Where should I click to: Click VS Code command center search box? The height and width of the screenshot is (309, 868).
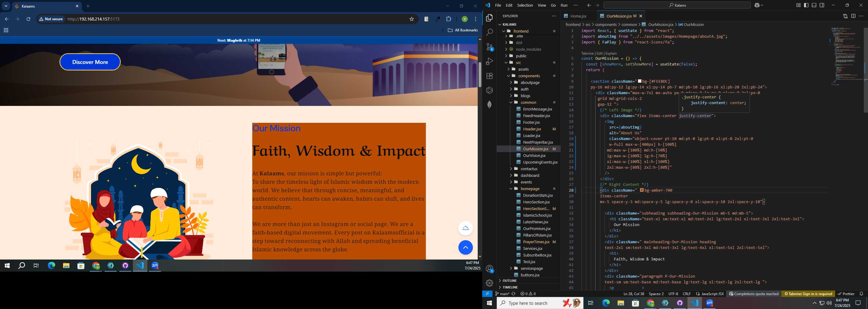click(x=677, y=5)
